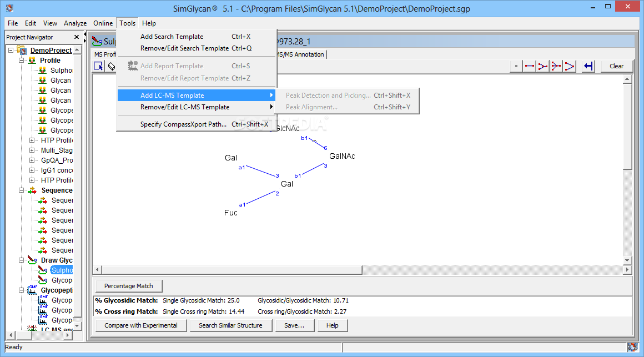This screenshot has width=644, height=357.
Task: Click the Profile node glycan icon
Action: click(32, 61)
